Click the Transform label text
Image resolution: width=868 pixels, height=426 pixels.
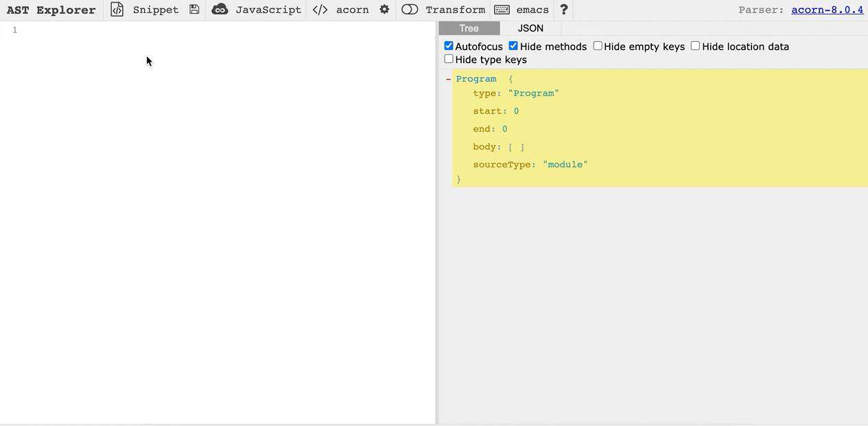pos(455,10)
